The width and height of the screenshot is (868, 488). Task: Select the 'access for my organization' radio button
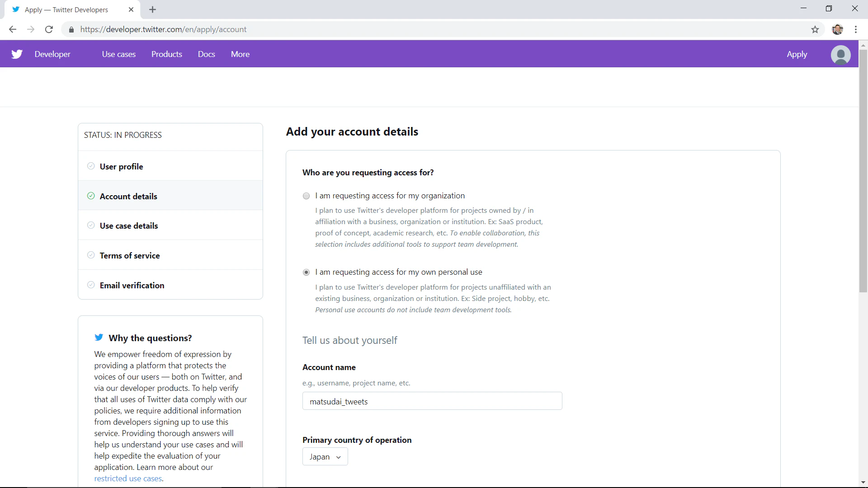point(306,196)
